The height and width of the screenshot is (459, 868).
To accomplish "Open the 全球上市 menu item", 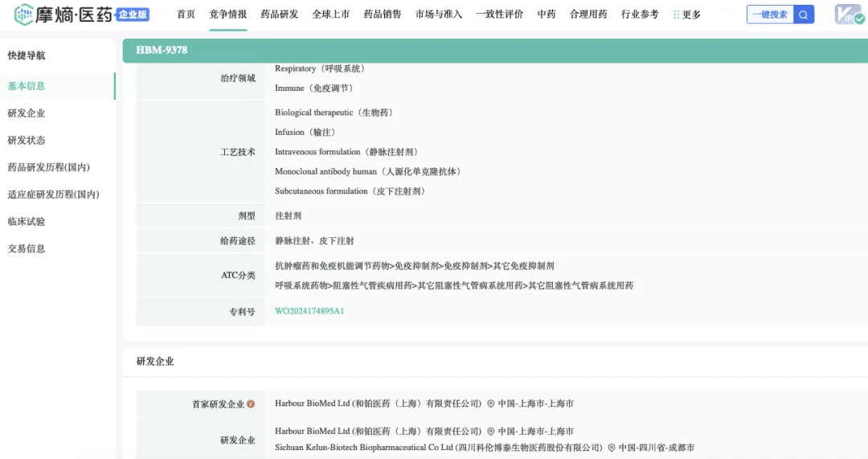I will click(x=330, y=14).
